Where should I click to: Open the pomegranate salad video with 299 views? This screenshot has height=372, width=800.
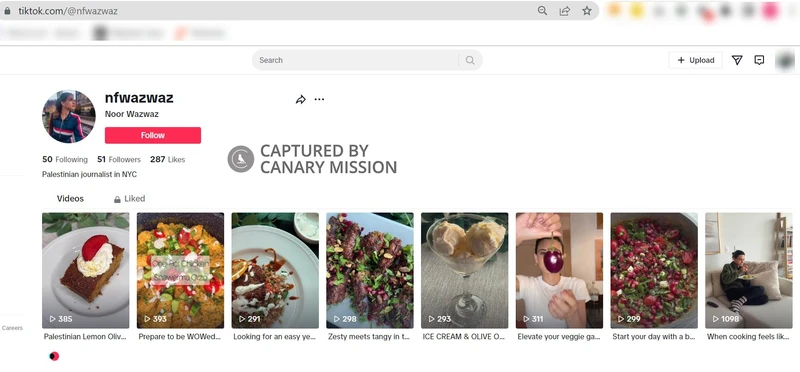click(x=654, y=270)
